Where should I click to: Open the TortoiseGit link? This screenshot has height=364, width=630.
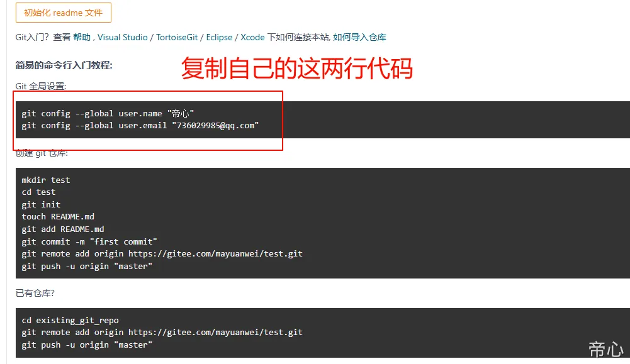[177, 37]
